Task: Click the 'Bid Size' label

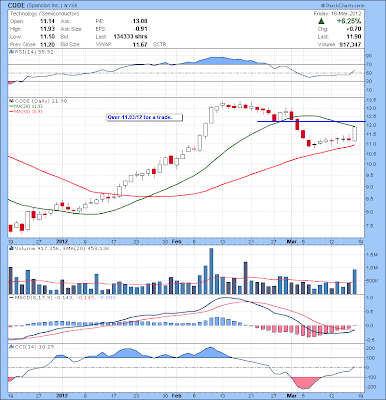Action: (x=70, y=44)
